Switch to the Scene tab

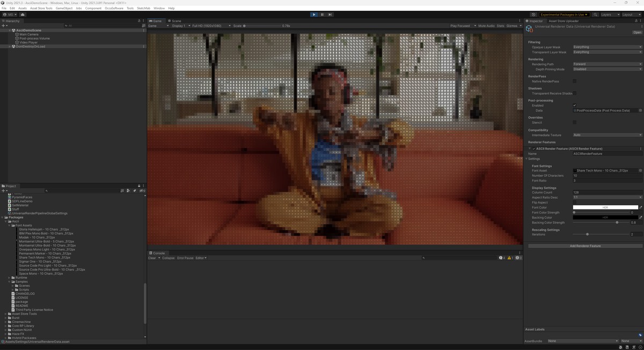(x=174, y=21)
